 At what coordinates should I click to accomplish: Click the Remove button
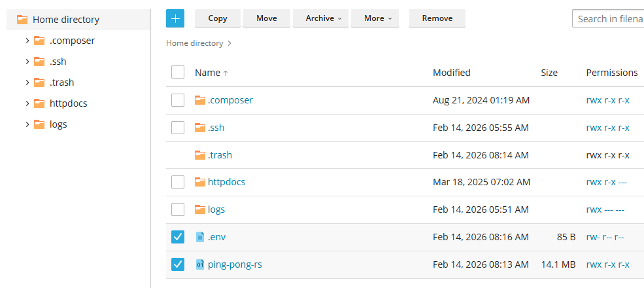point(437,18)
